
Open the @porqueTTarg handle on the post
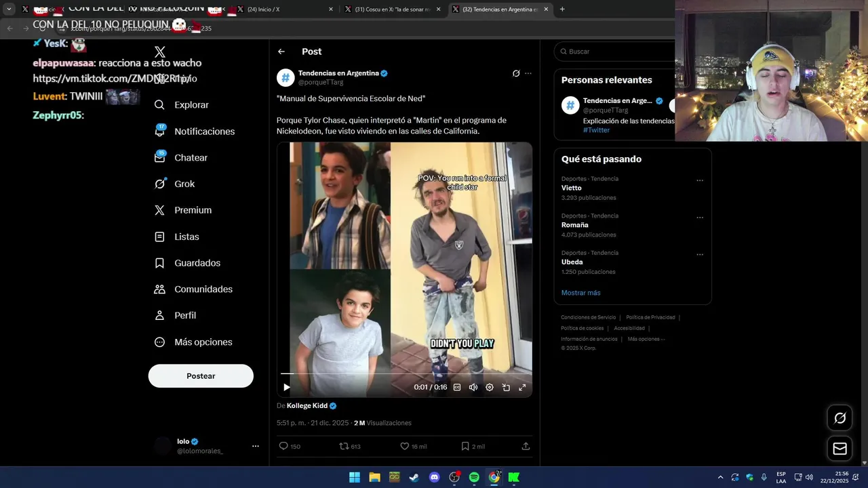(321, 82)
